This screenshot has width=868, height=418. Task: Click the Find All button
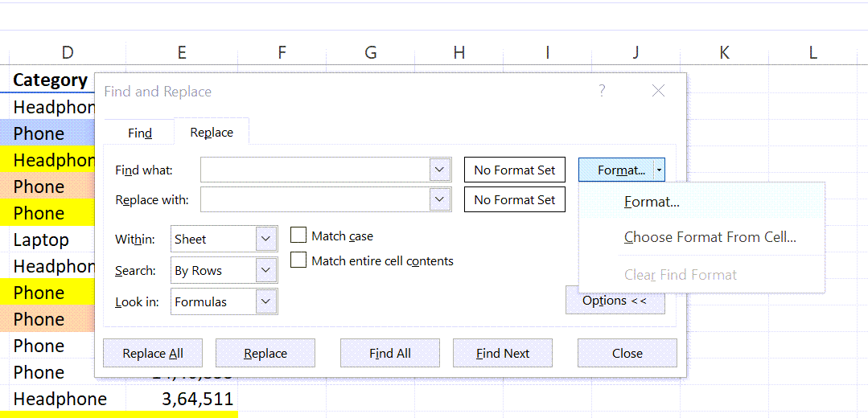pos(390,353)
